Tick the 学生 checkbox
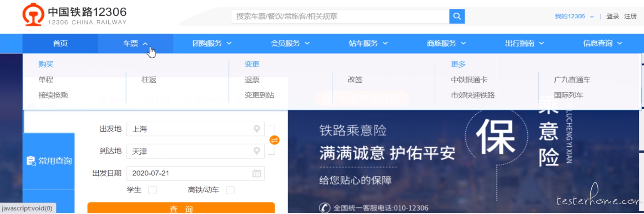The image size is (644, 214). (x=152, y=190)
